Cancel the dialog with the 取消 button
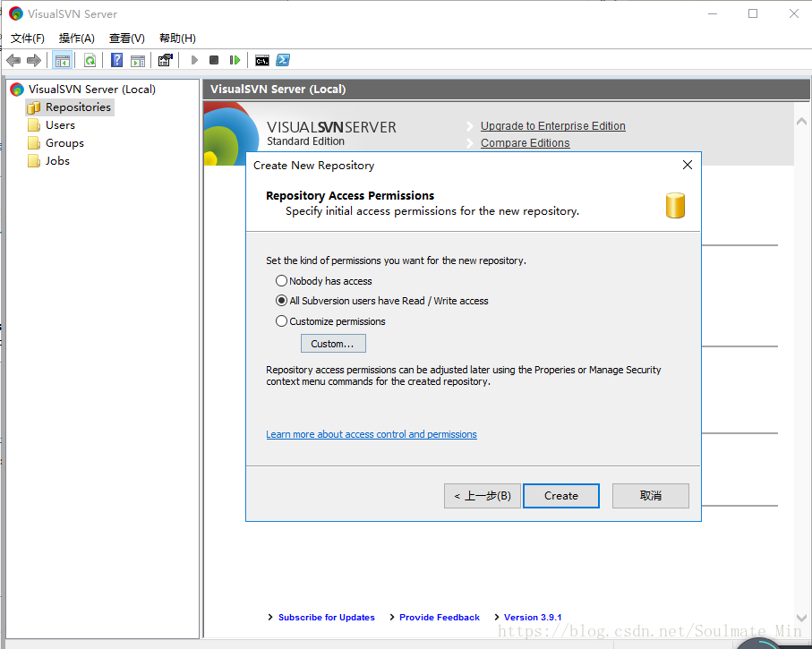 pyautogui.click(x=651, y=496)
